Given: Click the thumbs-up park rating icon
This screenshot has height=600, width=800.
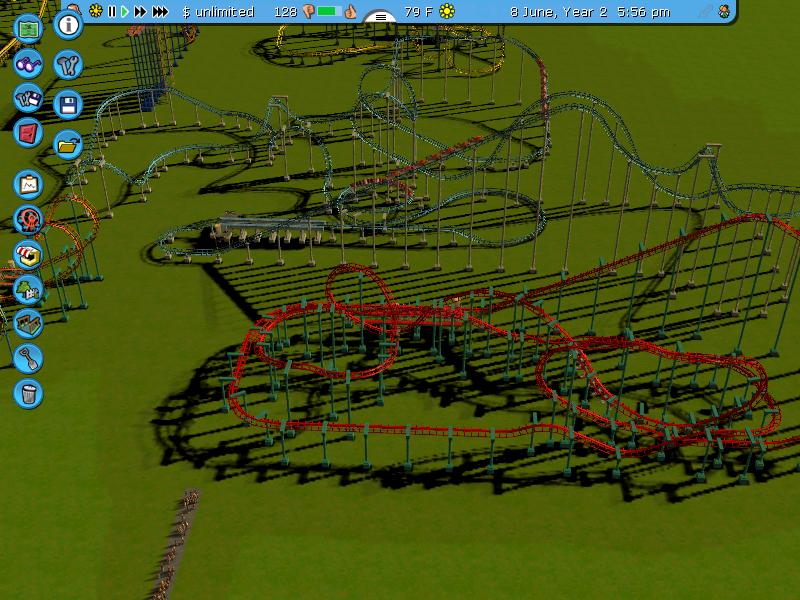Looking at the screenshot, I should [x=350, y=11].
